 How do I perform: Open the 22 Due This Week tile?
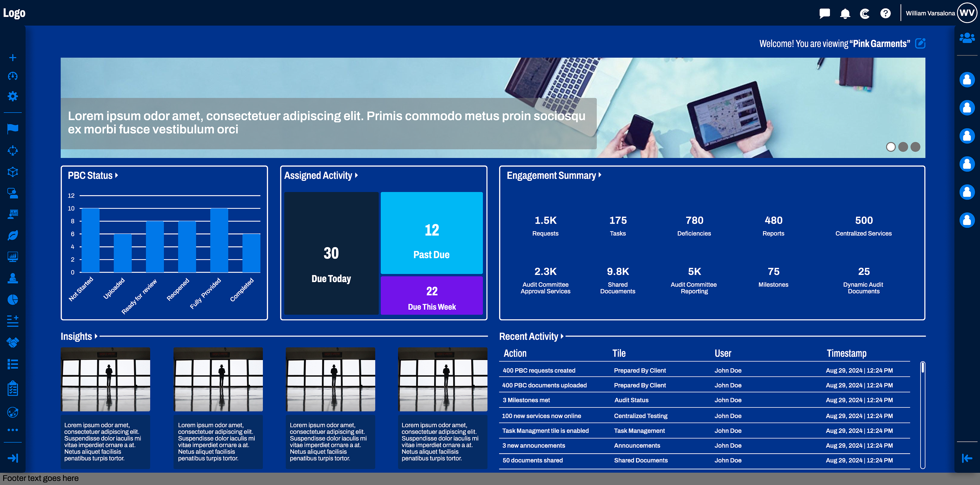click(431, 296)
